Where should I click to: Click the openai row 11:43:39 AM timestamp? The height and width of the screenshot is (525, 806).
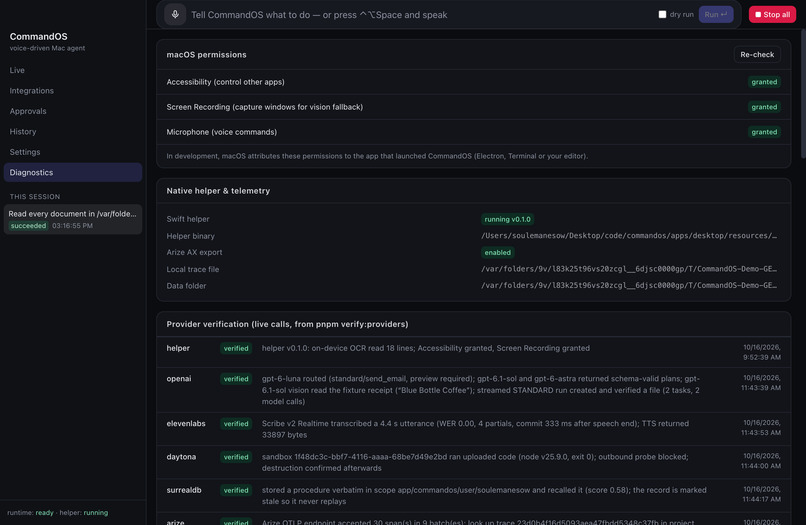point(761,383)
